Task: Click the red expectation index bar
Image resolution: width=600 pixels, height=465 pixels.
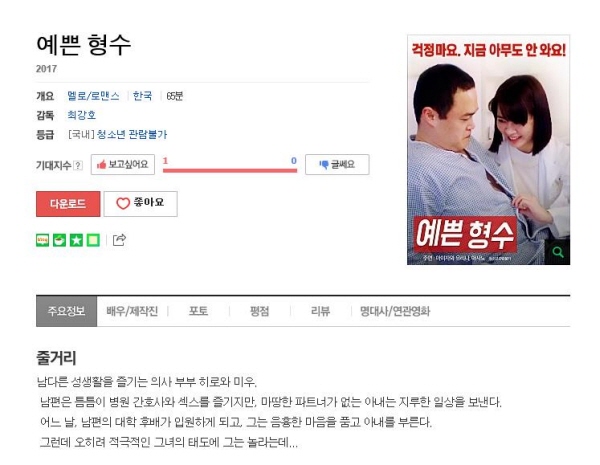Action: 230,170
